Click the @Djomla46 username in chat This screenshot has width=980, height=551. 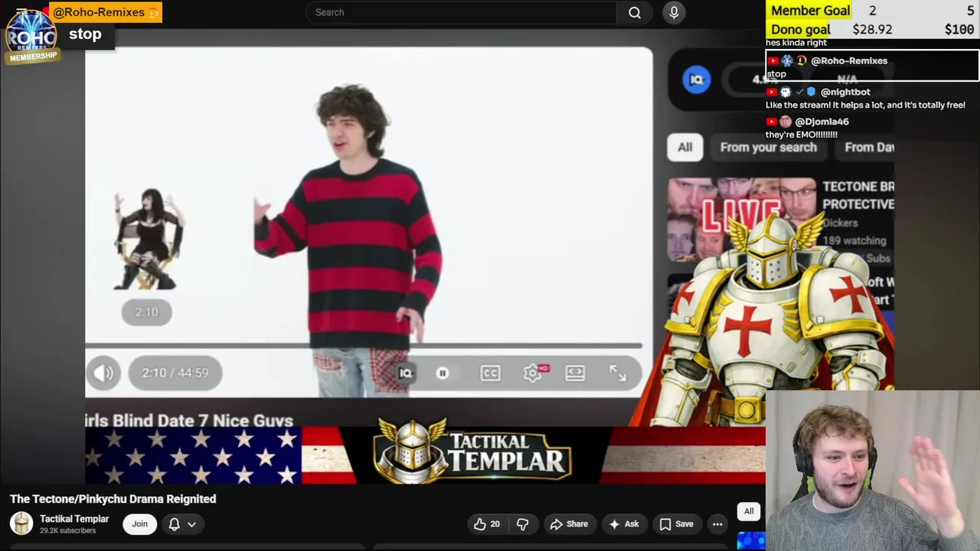[822, 122]
